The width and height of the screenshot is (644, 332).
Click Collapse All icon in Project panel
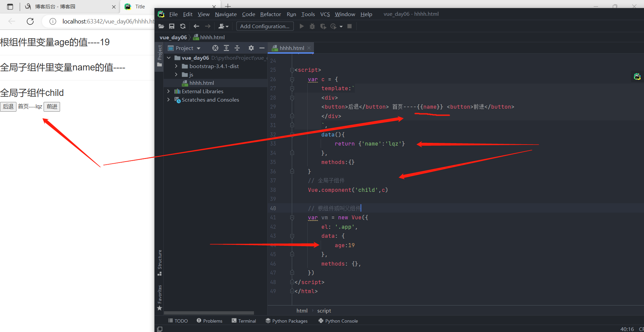(237, 48)
